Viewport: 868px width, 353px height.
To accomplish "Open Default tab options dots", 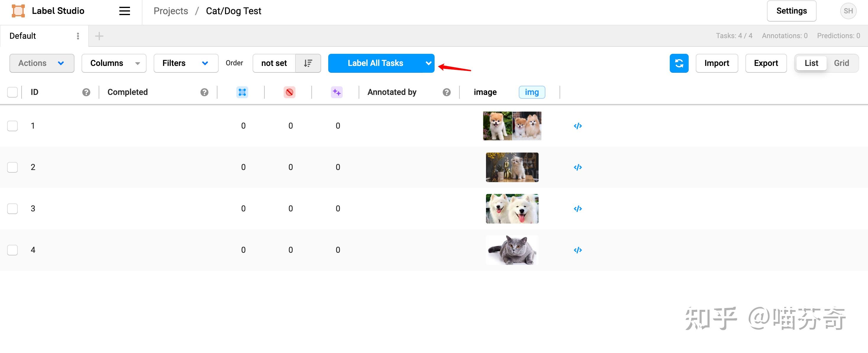I will coord(78,36).
